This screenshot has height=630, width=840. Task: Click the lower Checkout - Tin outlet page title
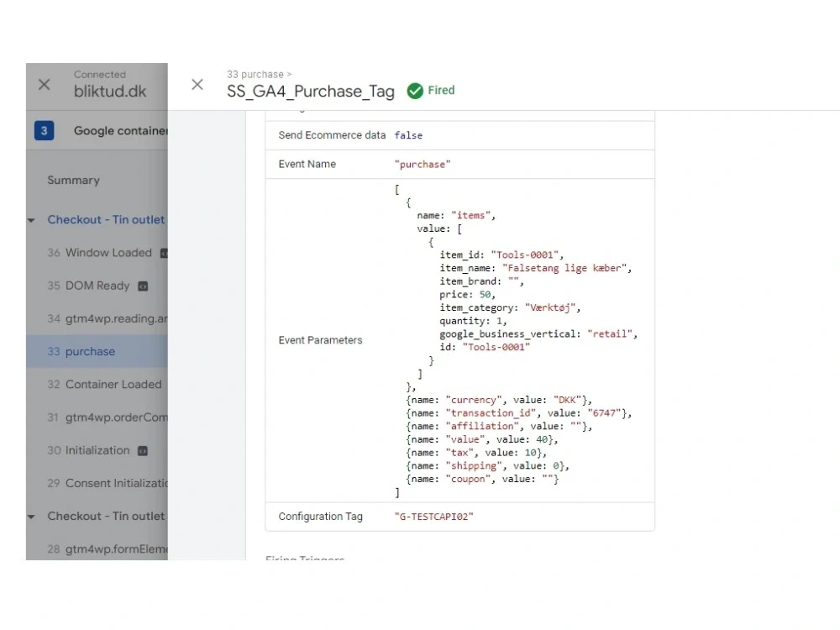tap(106, 516)
